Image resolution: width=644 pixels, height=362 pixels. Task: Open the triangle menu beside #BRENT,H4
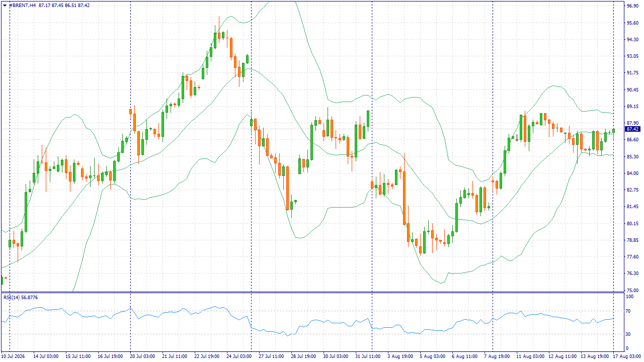pos(5,5)
